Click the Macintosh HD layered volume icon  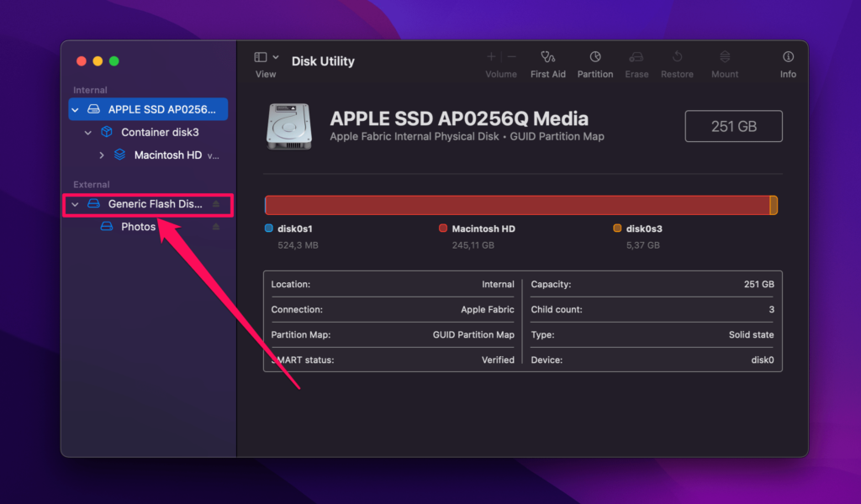[119, 155]
